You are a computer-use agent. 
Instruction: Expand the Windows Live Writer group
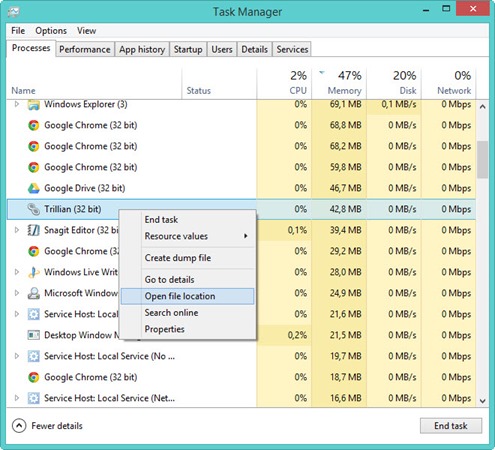(17, 272)
